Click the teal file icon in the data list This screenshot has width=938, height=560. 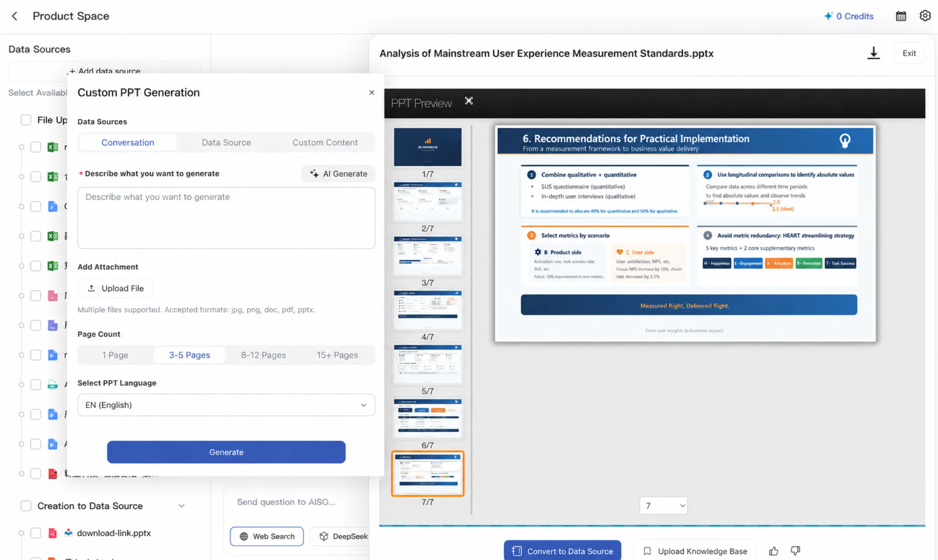52,384
